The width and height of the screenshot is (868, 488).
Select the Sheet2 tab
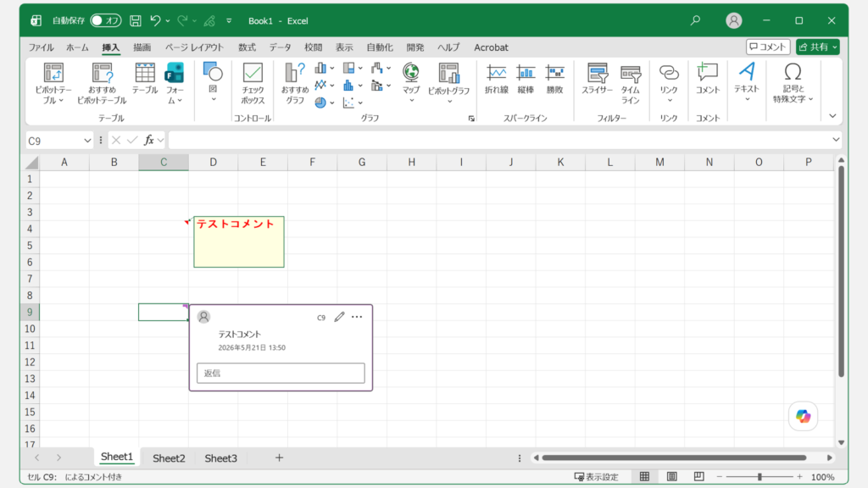click(x=169, y=458)
